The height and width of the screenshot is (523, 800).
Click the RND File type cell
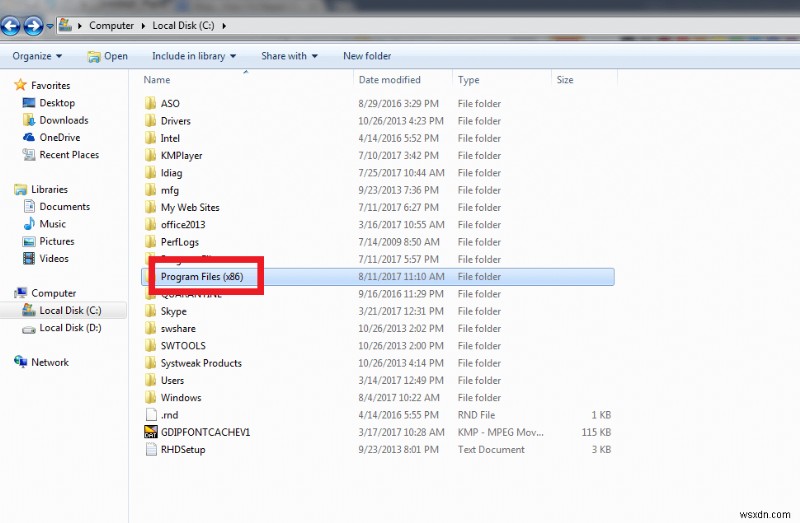click(476, 415)
